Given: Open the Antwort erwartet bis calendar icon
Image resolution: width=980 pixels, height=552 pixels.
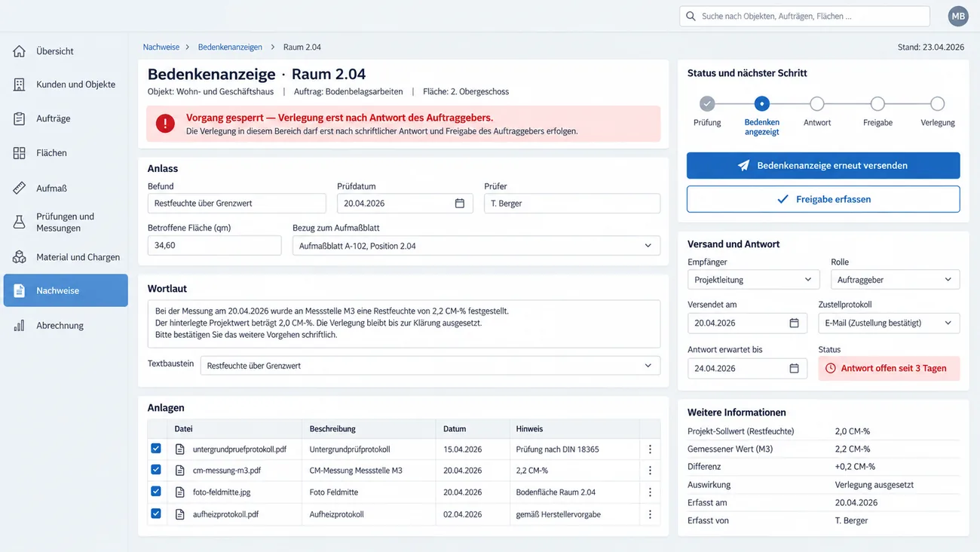Looking at the screenshot, I should tap(794, 368).
